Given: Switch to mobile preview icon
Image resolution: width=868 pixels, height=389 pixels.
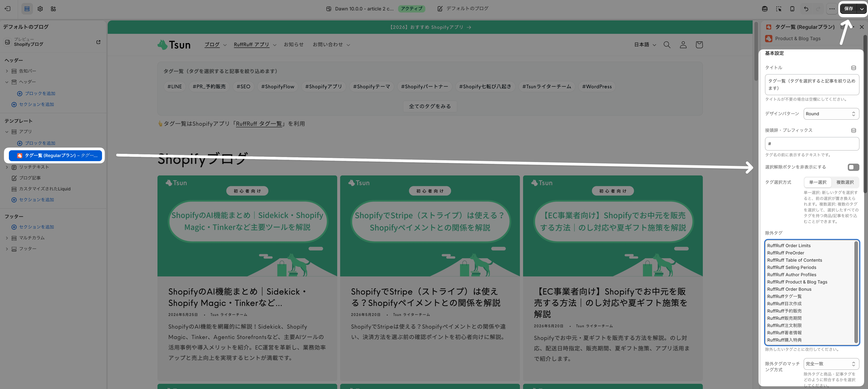Looking at the screenshot, I should point(792,9).
